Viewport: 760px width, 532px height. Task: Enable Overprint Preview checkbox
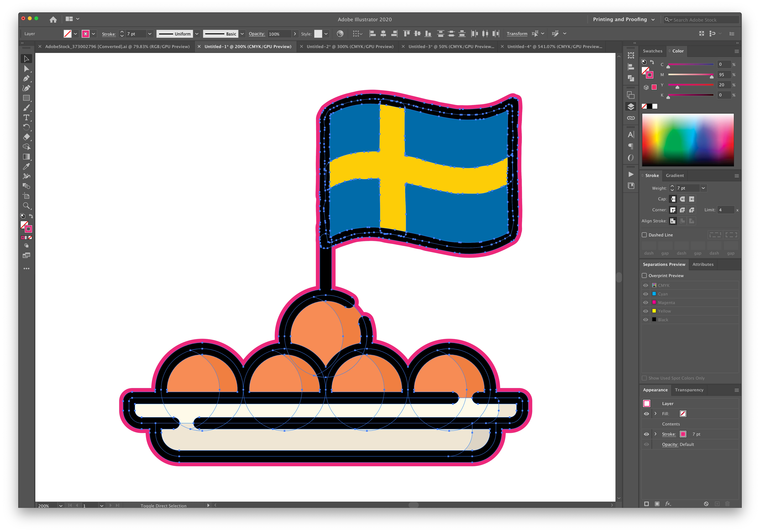coord(644,276)
